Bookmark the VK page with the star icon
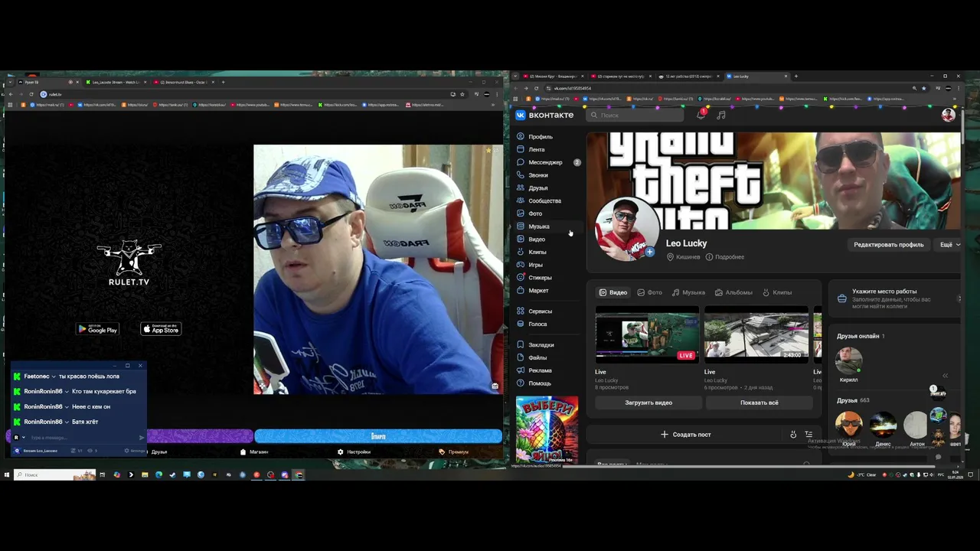Image resolution: width=980 pixels, height=551 pixels. coord(923,88)
